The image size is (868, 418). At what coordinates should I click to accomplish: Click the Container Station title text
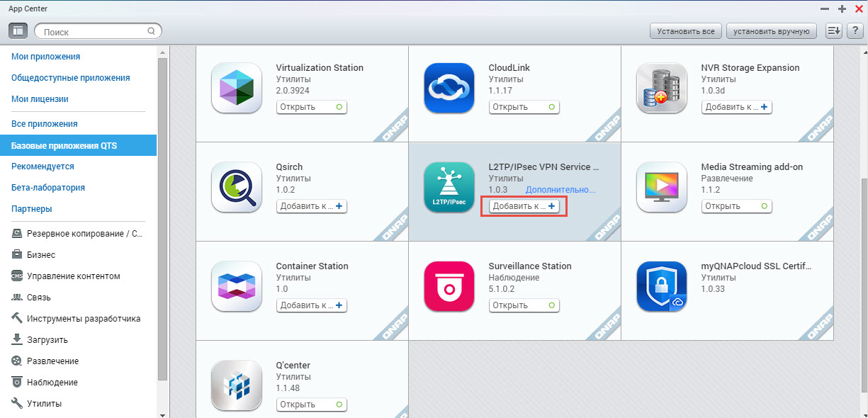pos(312,266)
